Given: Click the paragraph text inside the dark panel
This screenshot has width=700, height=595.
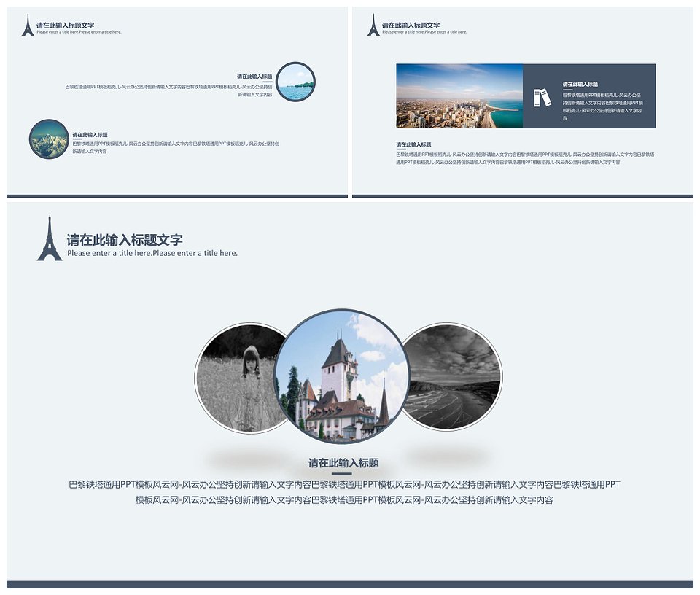Looking at the screenshot, I should tap(603, 106).
